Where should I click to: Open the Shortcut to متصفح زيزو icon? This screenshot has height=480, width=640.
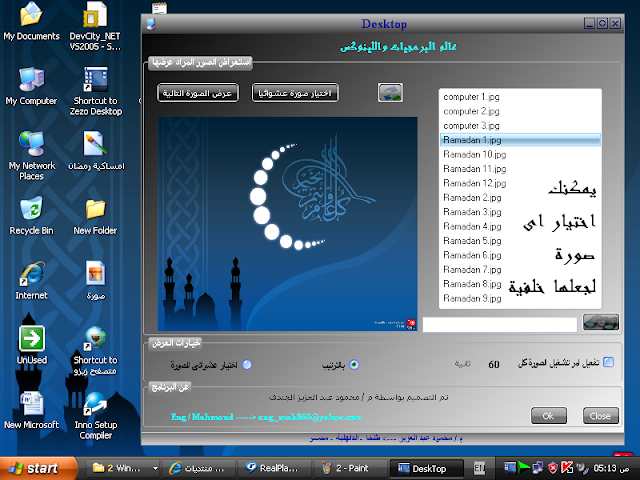coord(96,351)
